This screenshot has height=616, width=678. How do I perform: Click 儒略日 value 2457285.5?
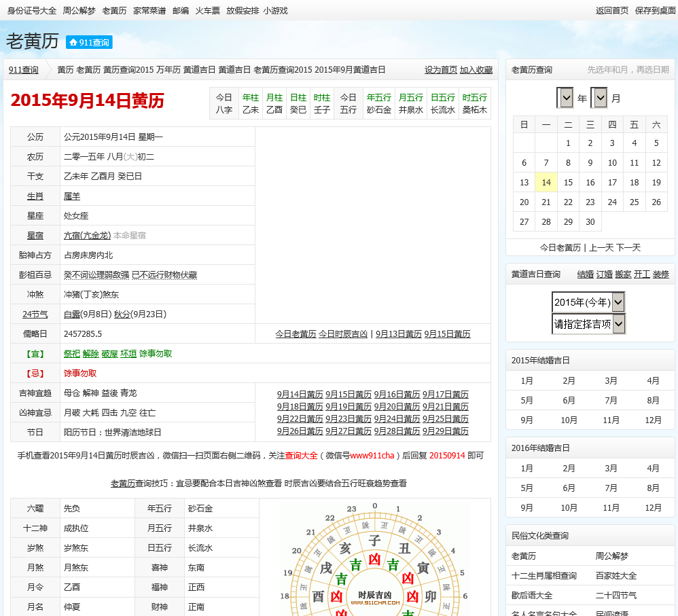coord(83,334)
